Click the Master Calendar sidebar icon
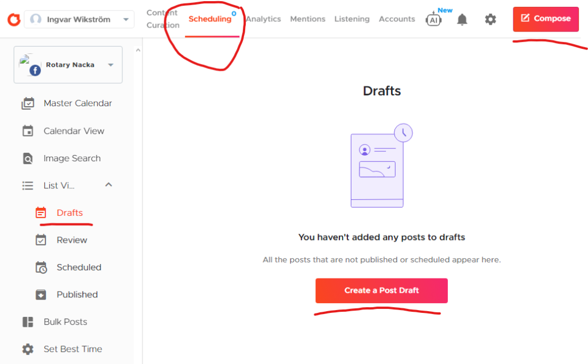 [28, 104]
